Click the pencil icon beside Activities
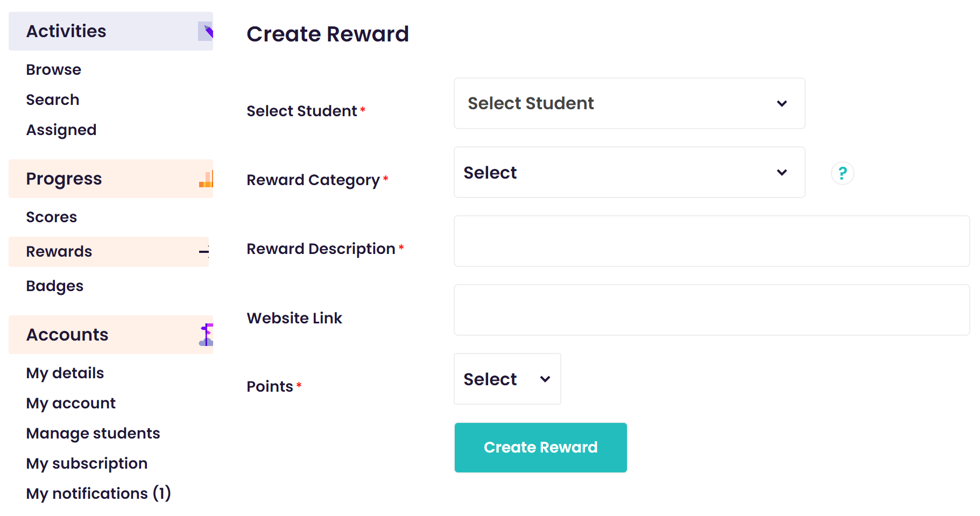980x516 pixels. pyautogui.click(x=206, y=31)
